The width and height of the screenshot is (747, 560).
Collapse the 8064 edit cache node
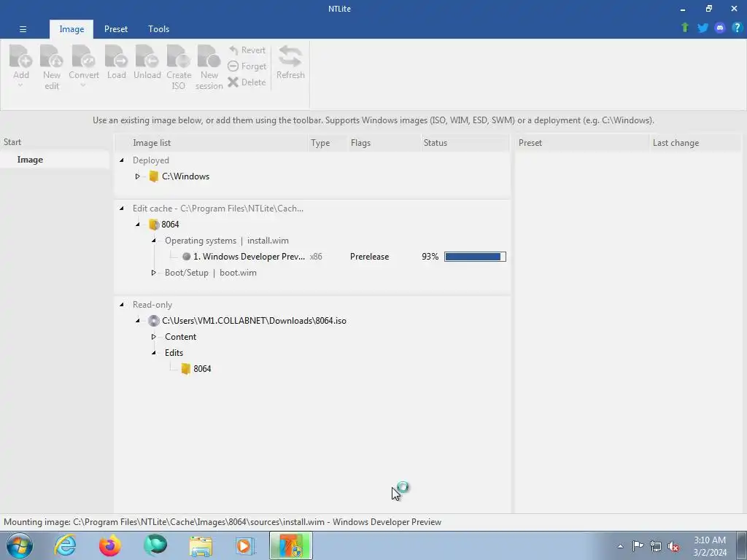(x=138, y=225)
